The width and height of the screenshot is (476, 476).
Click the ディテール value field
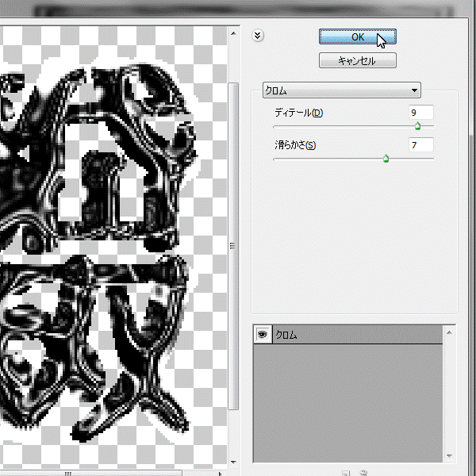click(420, 113)
